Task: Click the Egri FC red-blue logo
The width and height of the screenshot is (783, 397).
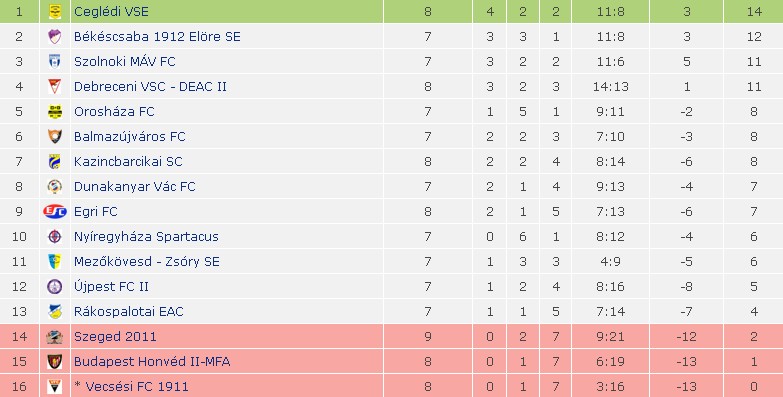Action: pyautogui.click(x=55, y=211)
